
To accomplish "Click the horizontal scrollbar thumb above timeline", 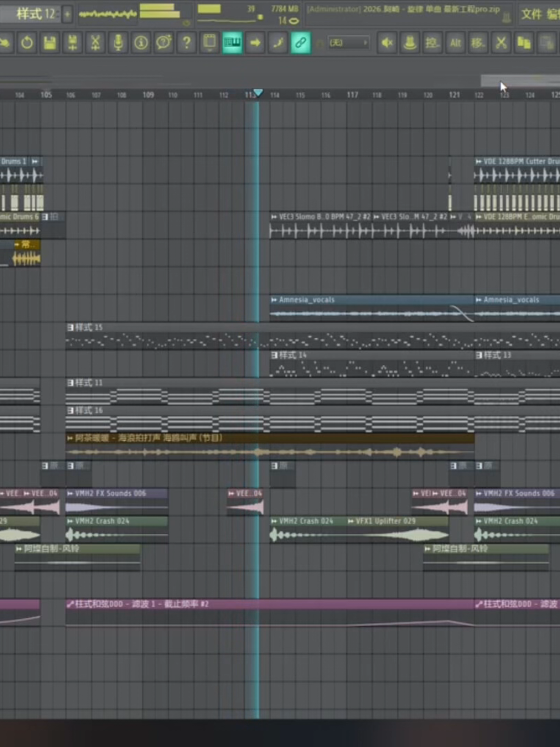I will pos(520,81).
